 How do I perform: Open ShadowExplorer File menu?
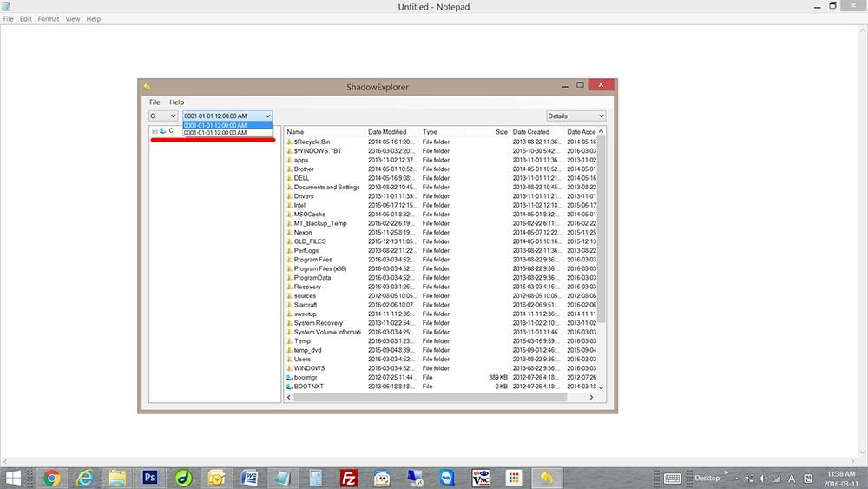(x=155, y=102)
